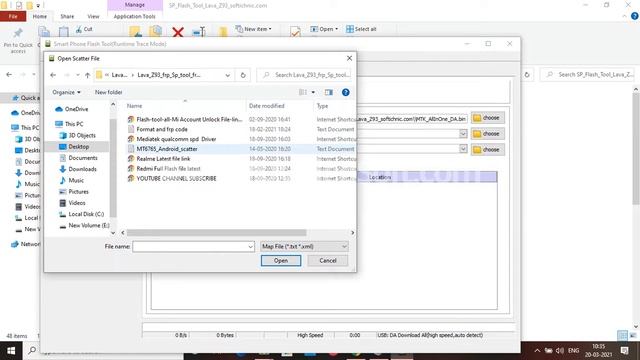Go up one folder level in dialog

click(87, 75)
